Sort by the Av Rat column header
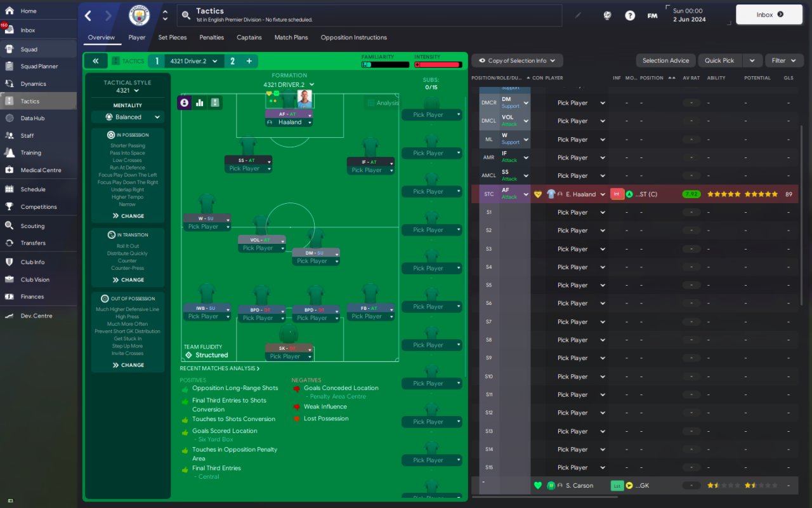The image size is (812, 508). tap(691, 78)
